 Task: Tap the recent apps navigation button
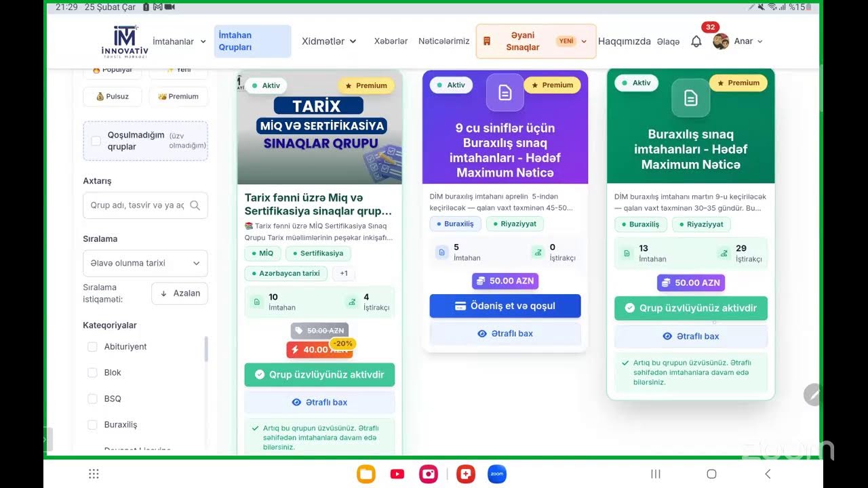coord(656,474)
